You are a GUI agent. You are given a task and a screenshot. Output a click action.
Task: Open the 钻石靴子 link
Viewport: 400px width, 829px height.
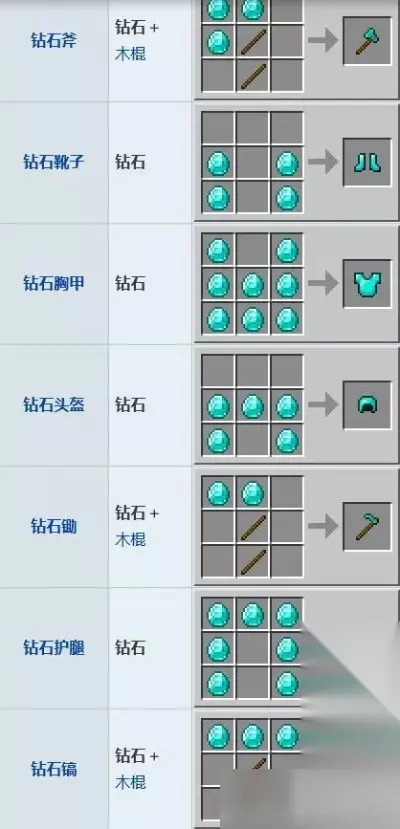[x=53, y=162]
